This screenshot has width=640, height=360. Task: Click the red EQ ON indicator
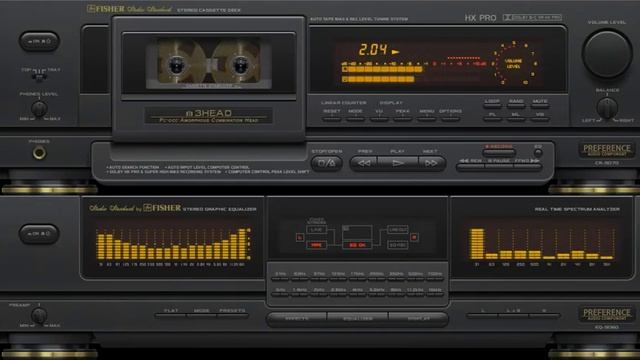(357, 245)
